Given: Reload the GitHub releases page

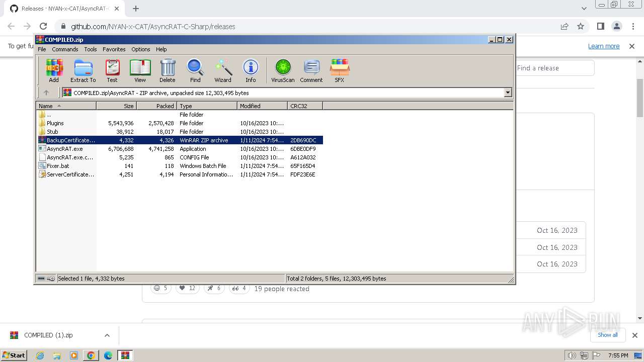Looking at the screenshot, I should pyautogui.click(x=43, y=27).
